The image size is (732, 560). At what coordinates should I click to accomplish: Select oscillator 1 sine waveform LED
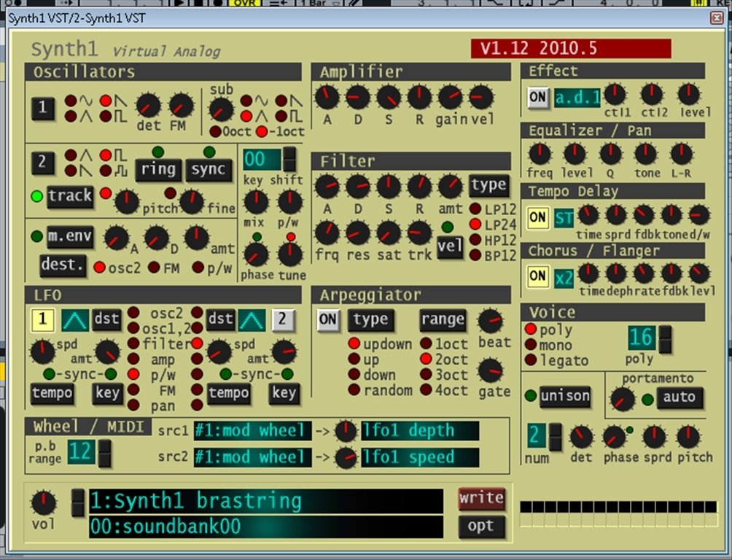click(71, 101)
